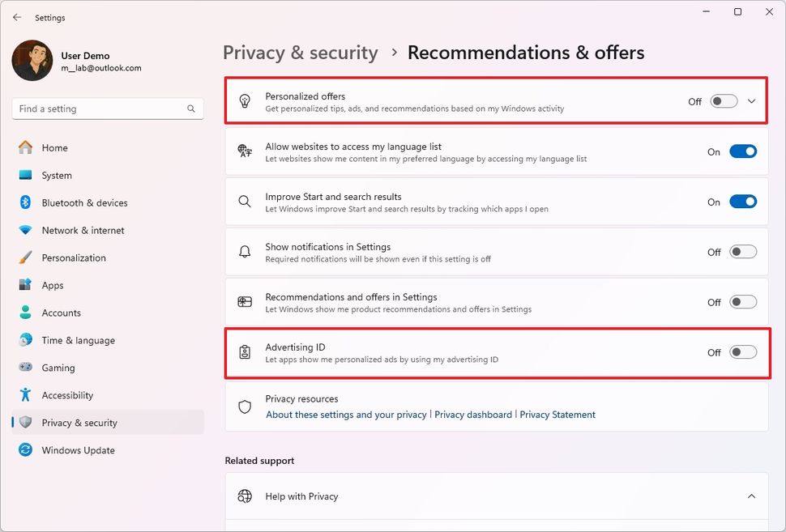
Task: Click the Personalized offers lightbulb icon
Action: click(244, 100)
